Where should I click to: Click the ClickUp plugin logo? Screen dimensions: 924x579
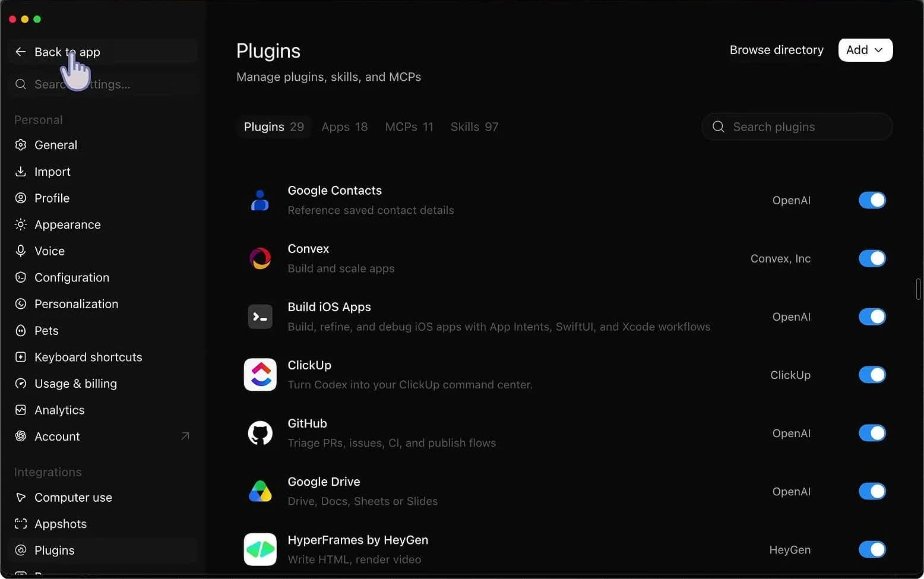click(260, 375)
